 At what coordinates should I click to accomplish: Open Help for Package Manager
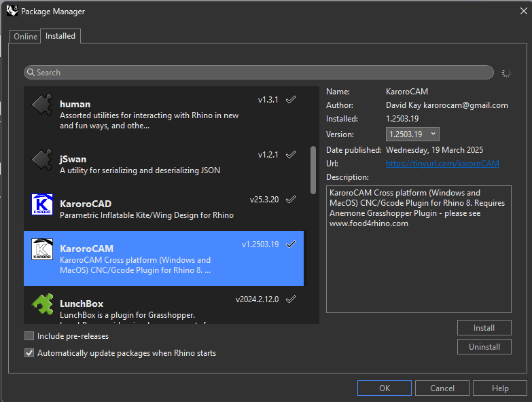click(x=500, y=388)
